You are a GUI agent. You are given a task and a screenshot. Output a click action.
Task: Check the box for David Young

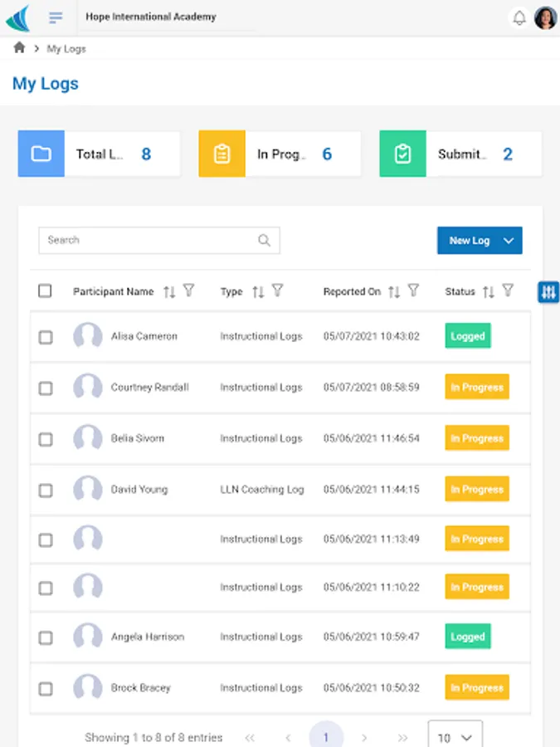pyautogui.click(x=46, y=491)
